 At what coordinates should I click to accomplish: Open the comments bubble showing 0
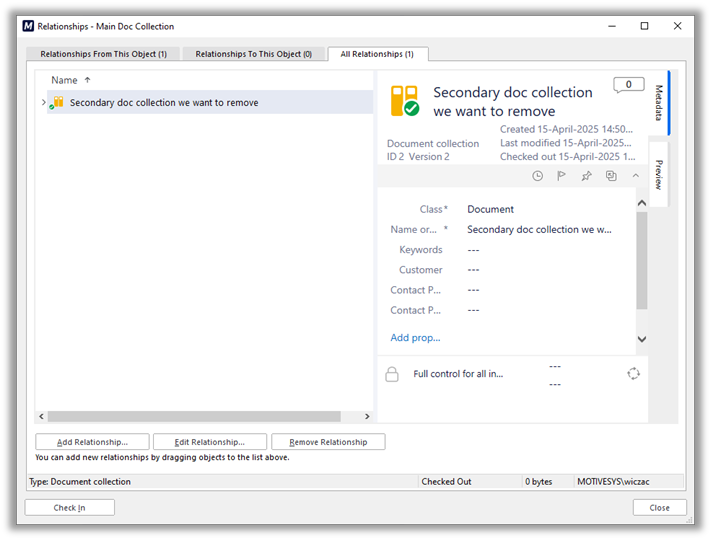[x=628, y=85]
